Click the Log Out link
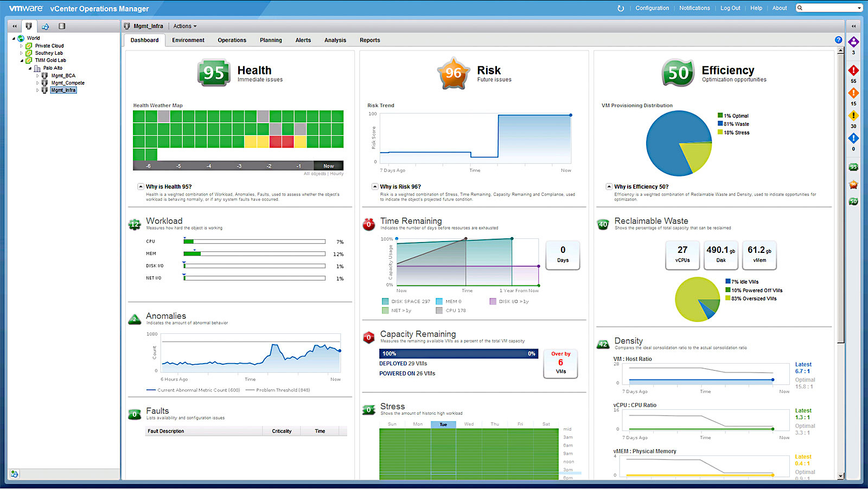868x489 pixels. coord(730,8)
